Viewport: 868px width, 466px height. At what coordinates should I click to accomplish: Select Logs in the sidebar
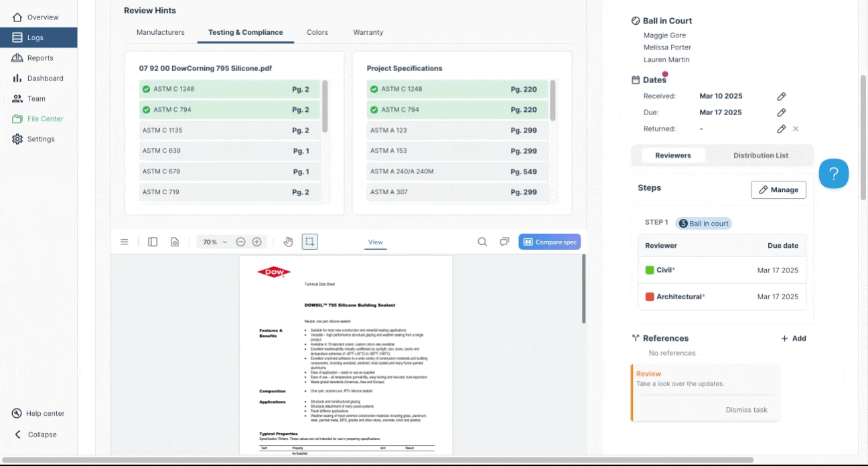click(x=38, y=37)
